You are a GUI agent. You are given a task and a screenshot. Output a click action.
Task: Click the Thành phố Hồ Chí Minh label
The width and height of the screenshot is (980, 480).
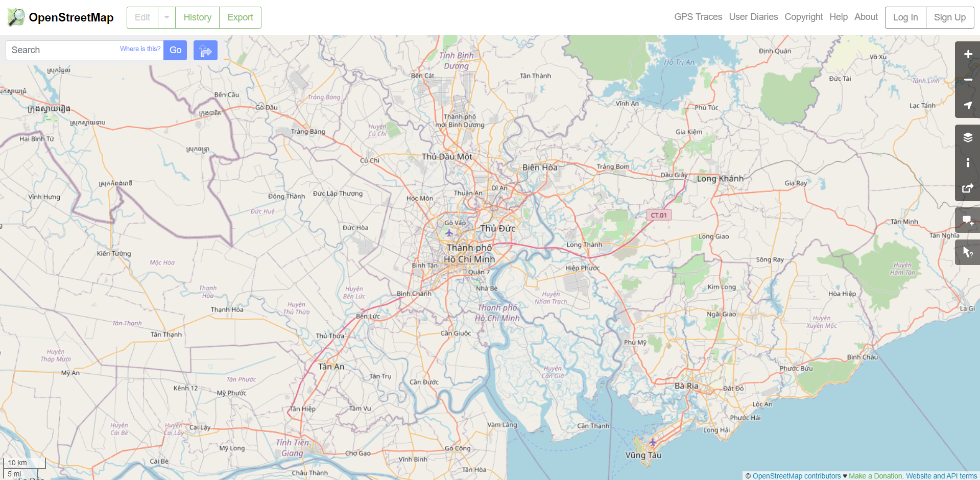[x=469, y=253]
